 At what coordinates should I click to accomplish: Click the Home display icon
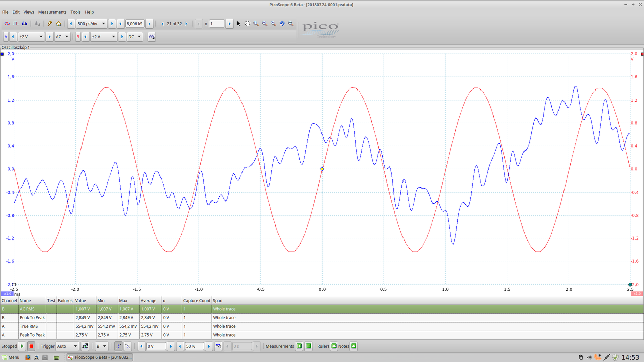pos(59,24)
